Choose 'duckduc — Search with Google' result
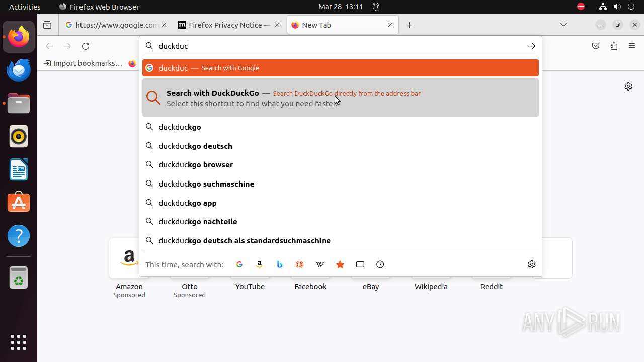The image size is (644, 362). click(341, 68)
